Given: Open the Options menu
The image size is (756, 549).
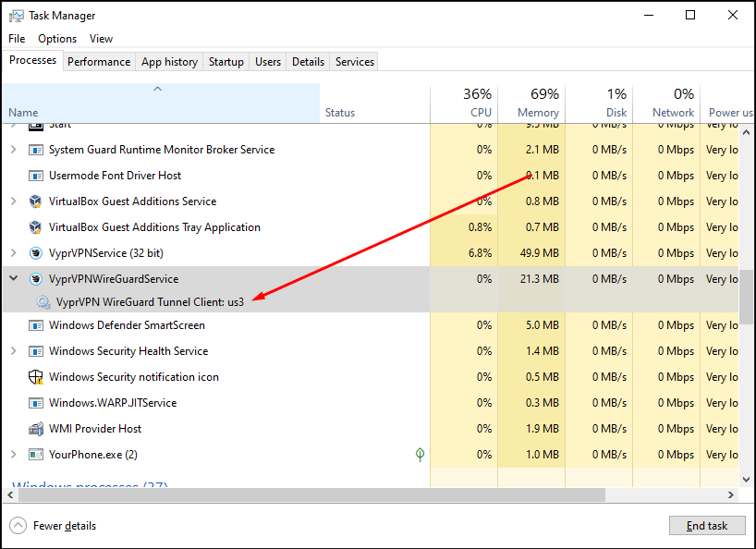Looking at the screenshot, I should [x=57, y=39].
